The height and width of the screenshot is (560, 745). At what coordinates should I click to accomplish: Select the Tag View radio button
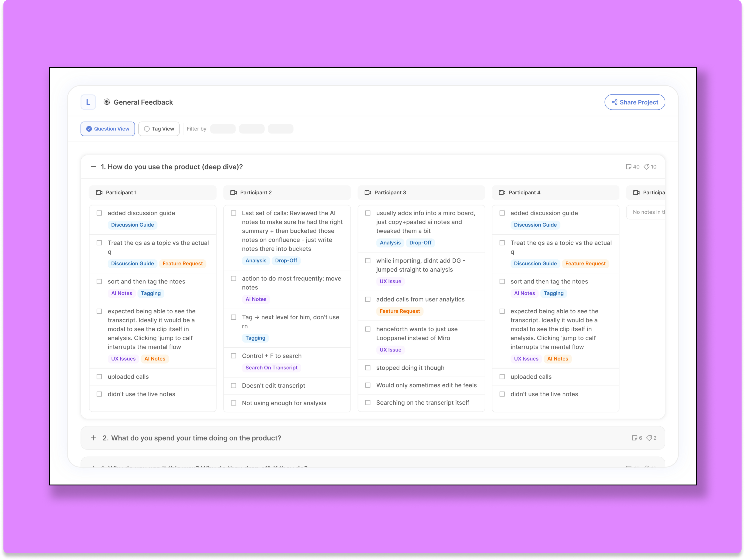[x=146, y=129]
